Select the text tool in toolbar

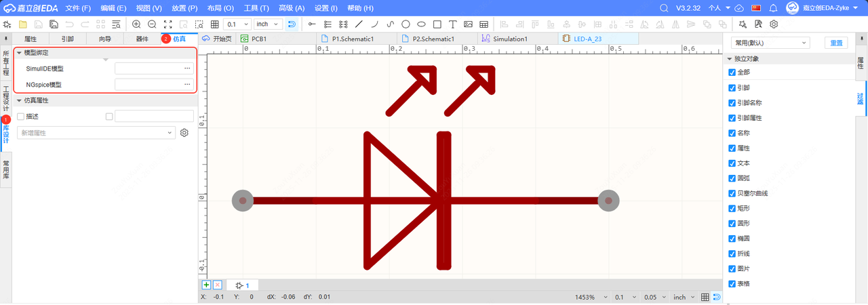tap(453, 24)
